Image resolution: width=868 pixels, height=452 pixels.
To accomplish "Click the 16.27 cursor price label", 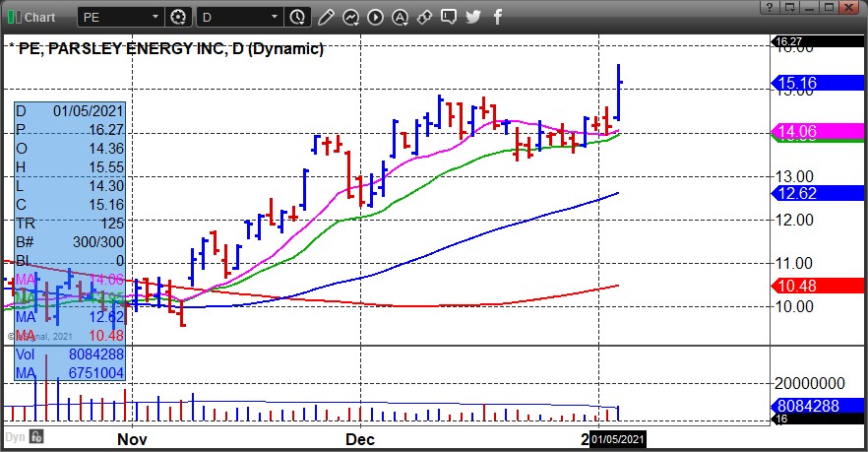I will (817, 41).
